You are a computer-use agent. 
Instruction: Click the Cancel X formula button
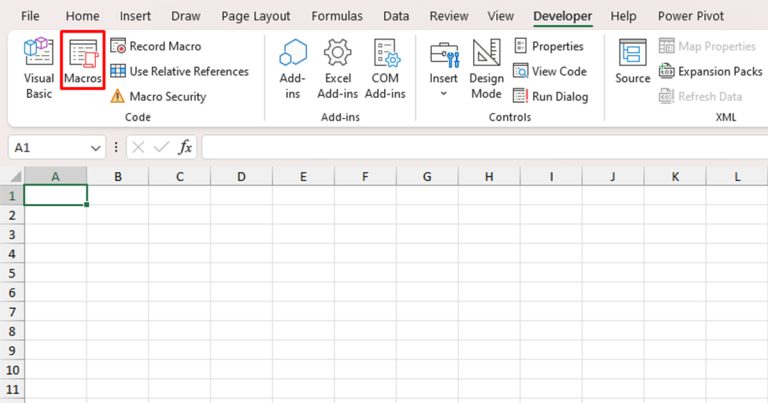tap(138, 147)
